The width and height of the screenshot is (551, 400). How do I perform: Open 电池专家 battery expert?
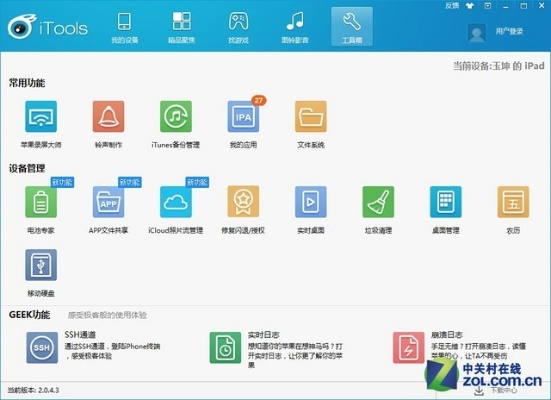point(41,202)
